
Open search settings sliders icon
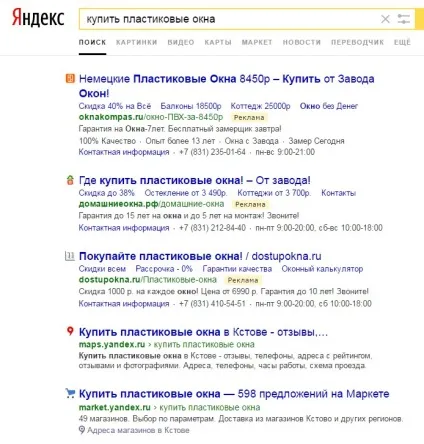tap(403, 19)
